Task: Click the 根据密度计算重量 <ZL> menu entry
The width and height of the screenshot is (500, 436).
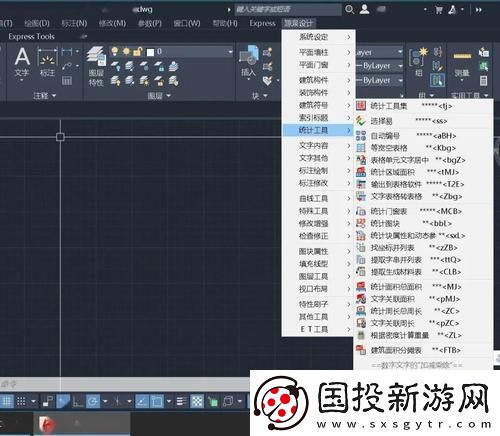Action: pos(423,335)
